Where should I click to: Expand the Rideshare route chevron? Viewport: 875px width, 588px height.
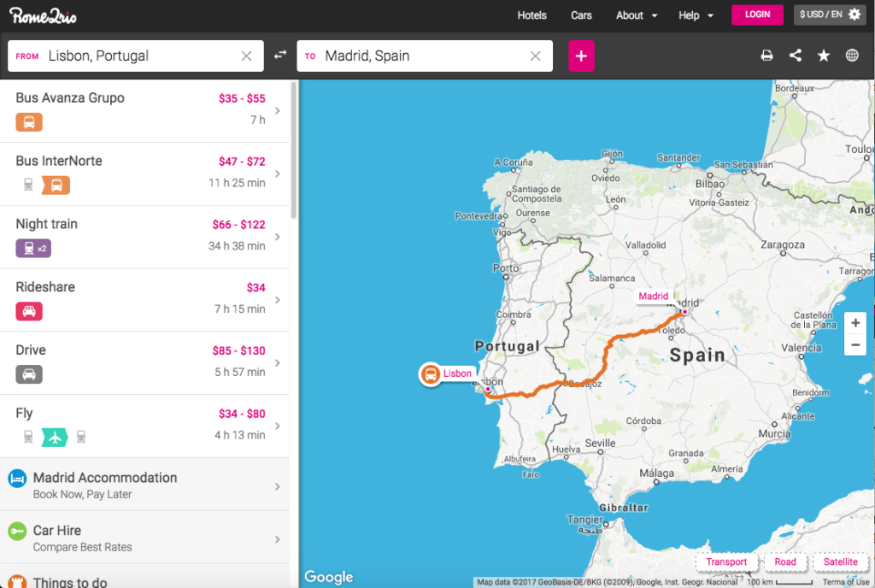pos(278,300)
